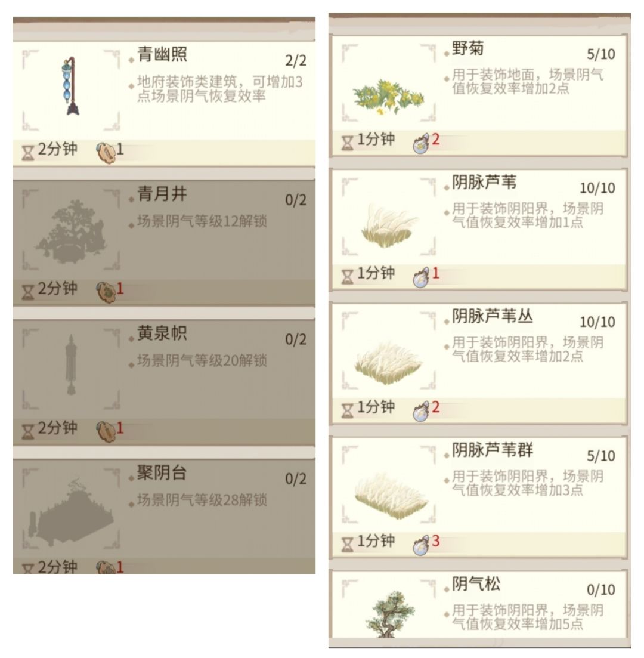This screenshot has width=644, height=658.
Task: Select the 野菊 yellow flowers thumbnail
Action: [389, 97]
